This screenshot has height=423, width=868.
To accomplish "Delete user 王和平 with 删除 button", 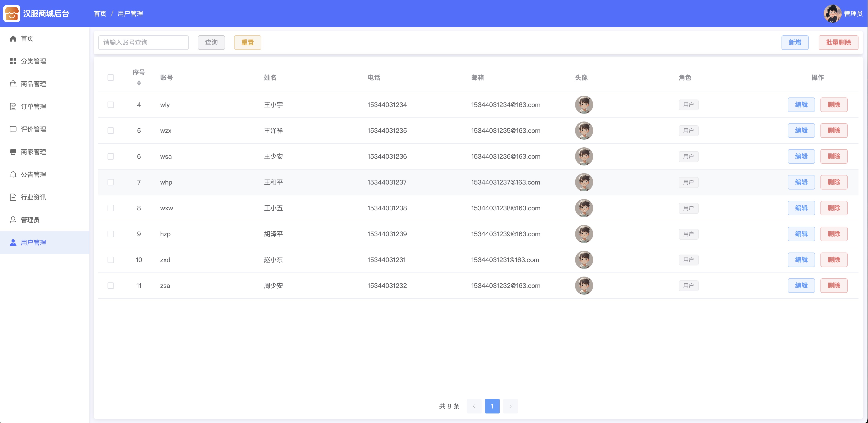I will point(834,182).
